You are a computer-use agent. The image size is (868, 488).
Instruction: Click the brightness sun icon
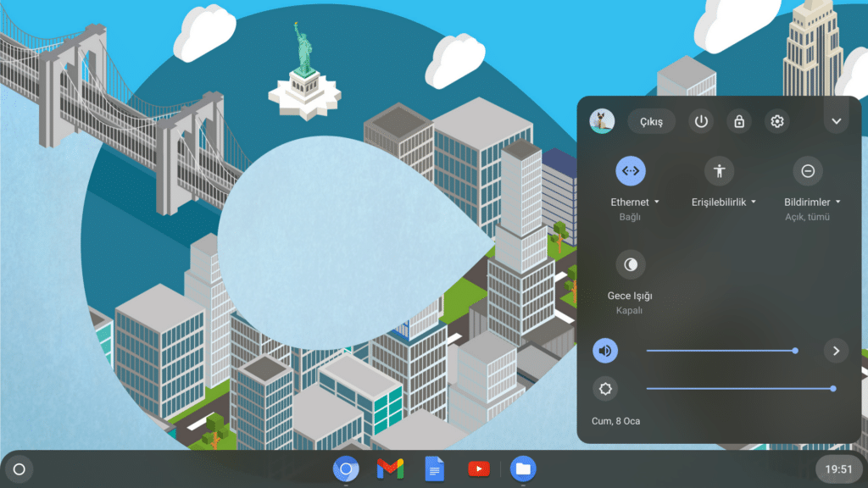pos(605,388)
